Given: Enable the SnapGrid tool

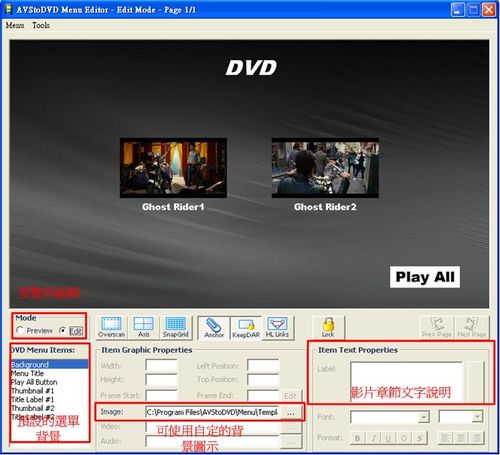Looking at the screenshot, I should coord(175,327).
